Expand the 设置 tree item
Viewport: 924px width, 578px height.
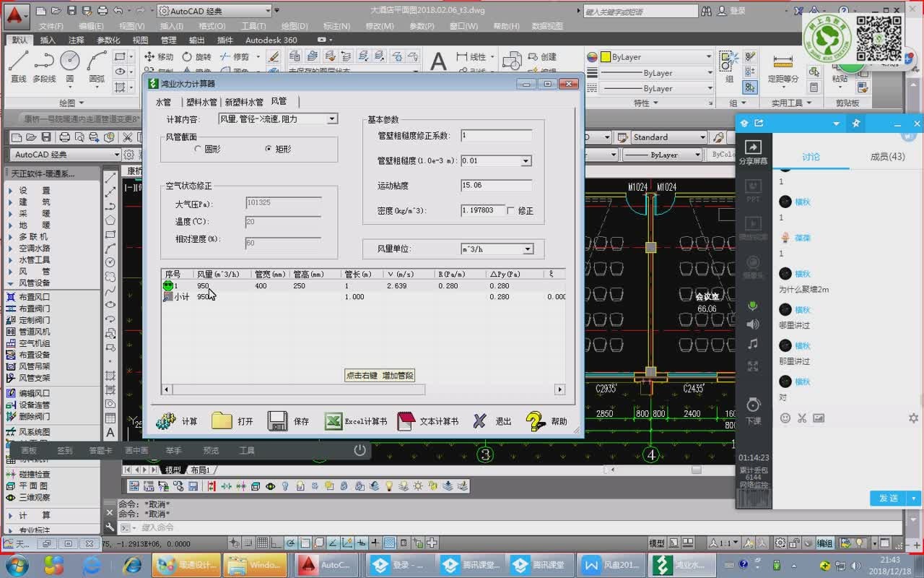click(x=10, y=191)
